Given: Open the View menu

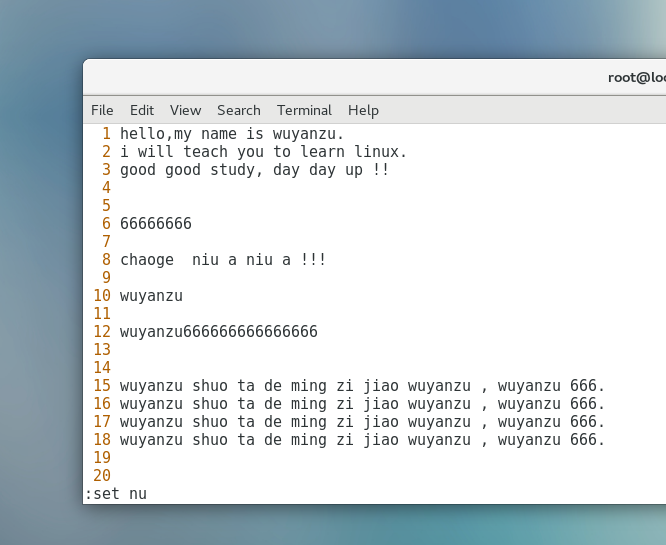Looking at the screenshot, I should pyautogui.click(x=185, y=110).
